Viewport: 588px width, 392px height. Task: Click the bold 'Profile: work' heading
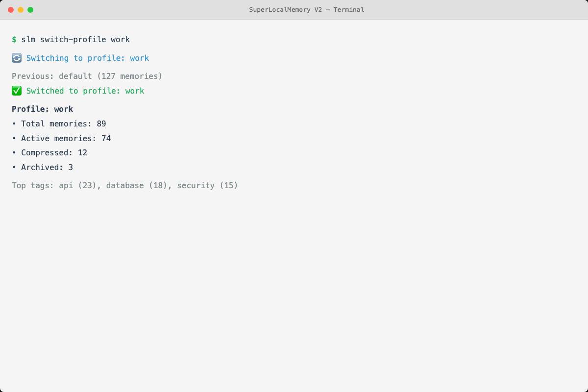pyautogui.click(x=43, y=109)
